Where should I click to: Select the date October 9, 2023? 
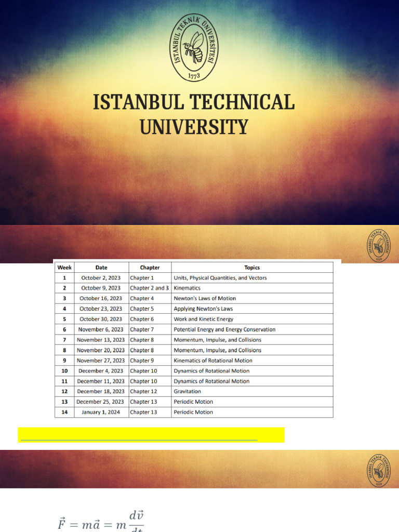click(101, 288)
